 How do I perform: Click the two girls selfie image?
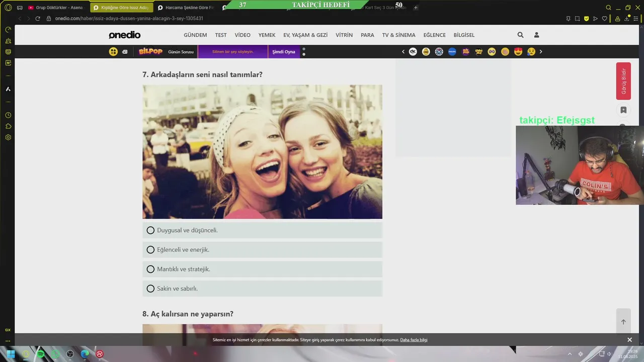tap(262, 152)
